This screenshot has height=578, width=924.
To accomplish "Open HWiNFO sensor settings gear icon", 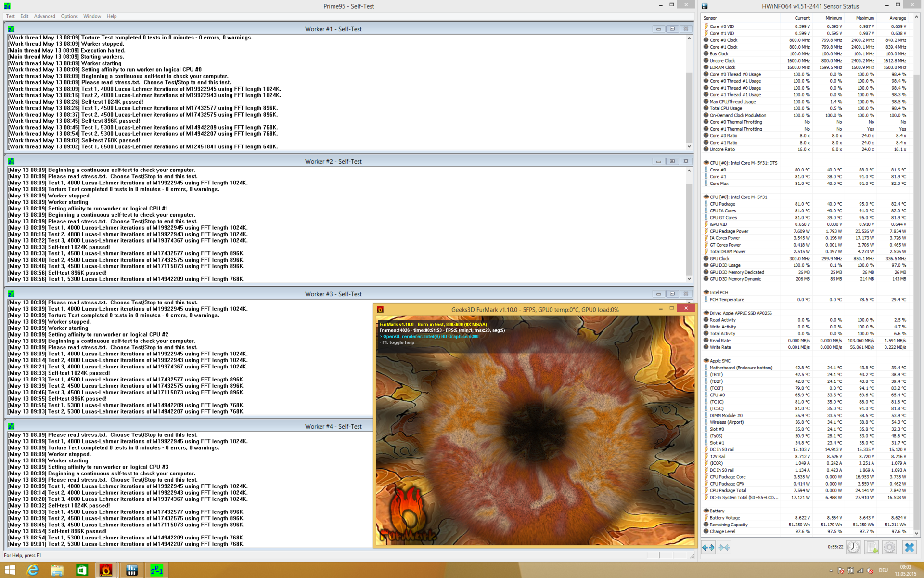I will pos(889,548).
